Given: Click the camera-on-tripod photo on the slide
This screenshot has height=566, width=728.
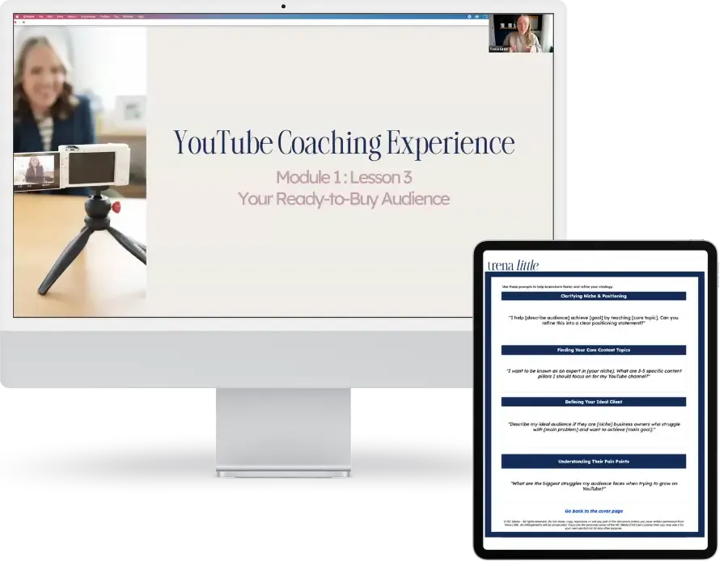Looking at the screenshot, I should coord(80,171).
